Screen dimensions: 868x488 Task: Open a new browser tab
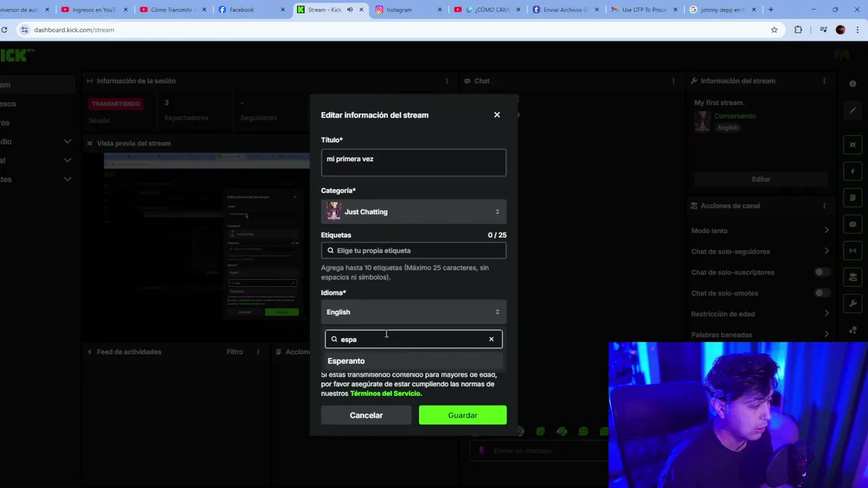tap(771, 9)
